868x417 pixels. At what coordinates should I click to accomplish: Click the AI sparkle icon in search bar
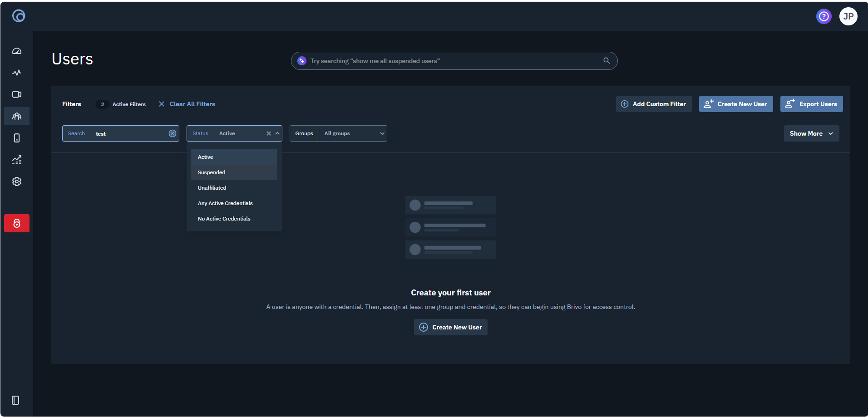302,61
